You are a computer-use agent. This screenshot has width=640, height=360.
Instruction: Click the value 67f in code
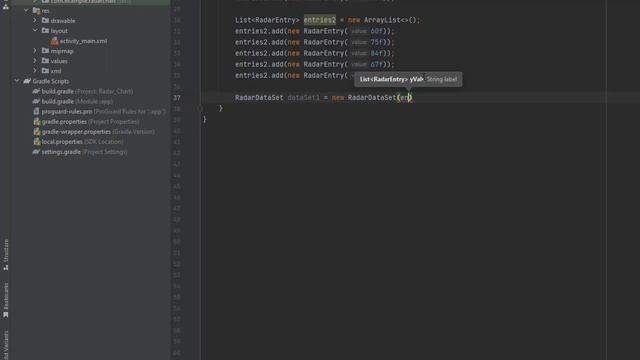coord(376,64)
